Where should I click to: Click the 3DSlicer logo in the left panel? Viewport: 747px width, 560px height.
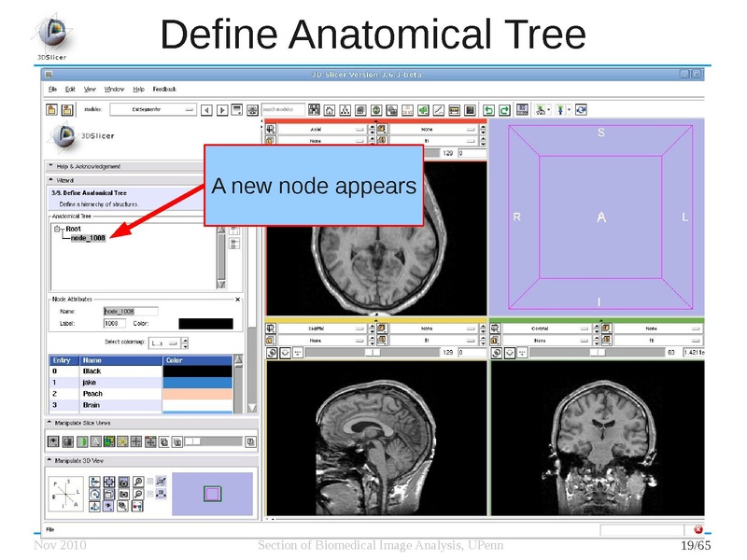pyautogui.click(x=64, y=137)
